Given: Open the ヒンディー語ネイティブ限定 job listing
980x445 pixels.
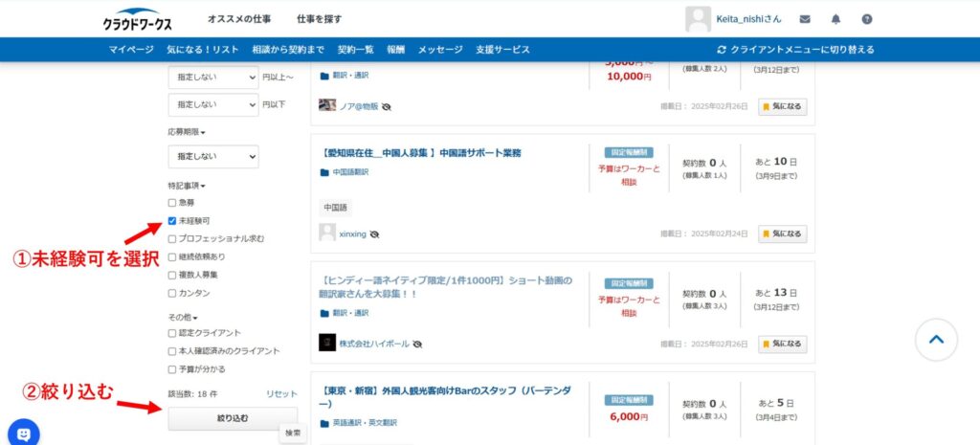Looking at the screenshot, I should [445, 287].
